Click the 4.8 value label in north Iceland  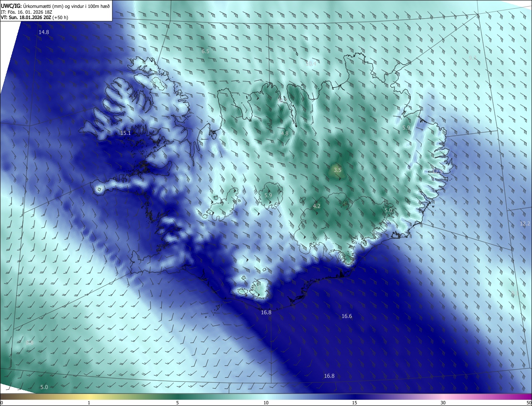285,134
